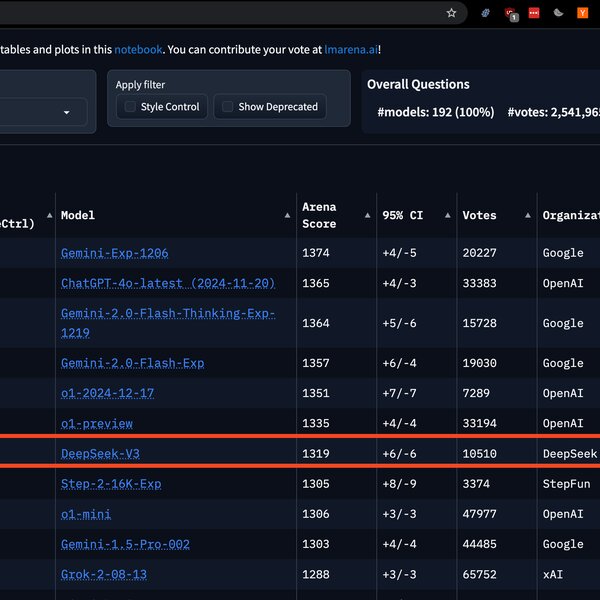
Task: Open the blue puzzle-shaped browser extension
Action: coord(485,13)
